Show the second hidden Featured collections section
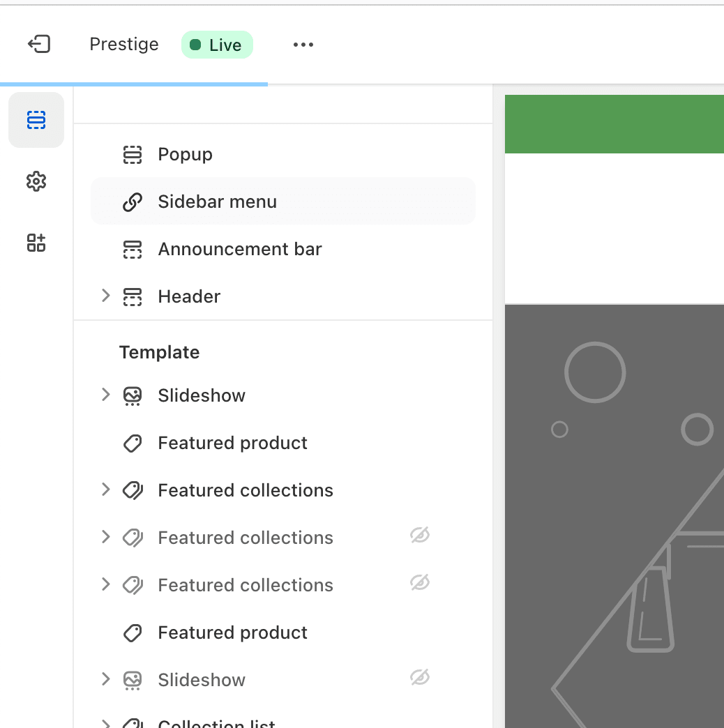Viewport: 724px width, 728px height. 420,582
